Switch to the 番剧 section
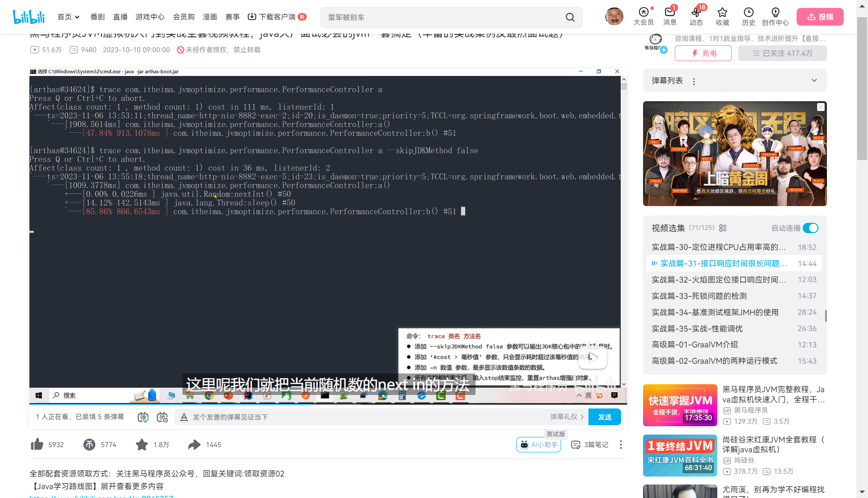The height and width of the screenshot is (498, 868). point(97,17)
